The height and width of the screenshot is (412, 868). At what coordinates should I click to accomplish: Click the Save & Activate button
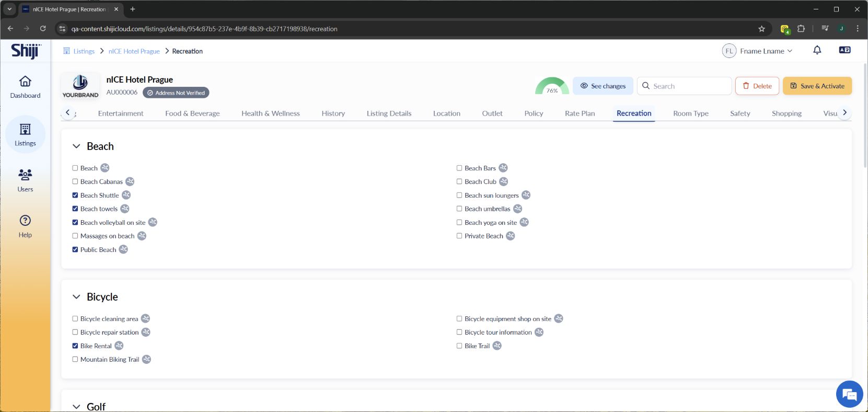coord(817,86)
